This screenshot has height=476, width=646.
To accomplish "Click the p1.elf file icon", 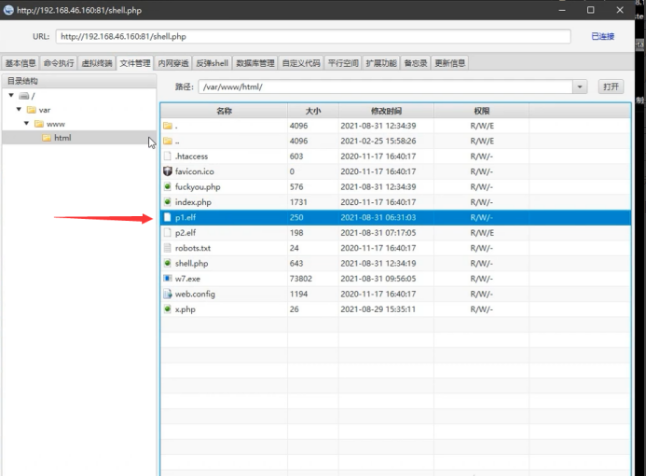I will (167, 217).
